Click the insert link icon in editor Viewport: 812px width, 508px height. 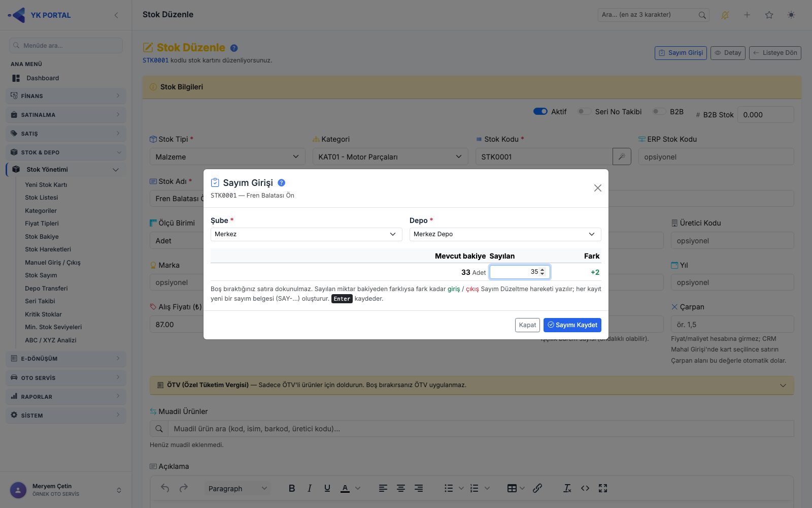pos(537,488)
